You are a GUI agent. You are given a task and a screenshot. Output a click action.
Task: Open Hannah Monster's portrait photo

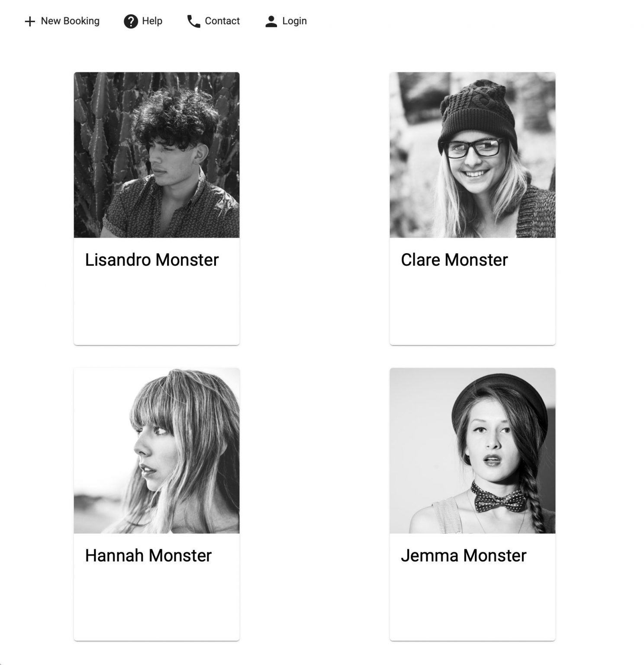click(157, 451)
